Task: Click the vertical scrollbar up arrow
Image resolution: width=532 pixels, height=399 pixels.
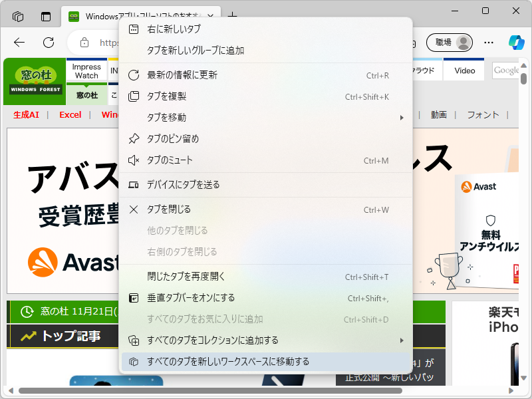Action: (524, 65)
